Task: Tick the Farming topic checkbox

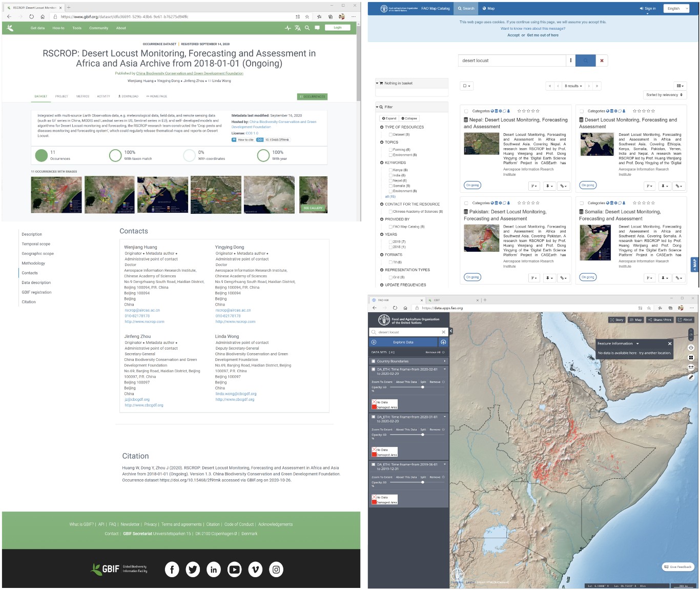Action: pyautogui.click(x=390, y=150)
